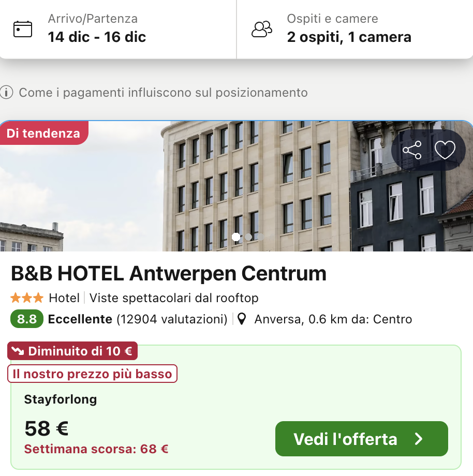Open the B&B HOTEL Antwerpen Centrum title
The height and width of the screenshot is (476, 473).
[169, 273]
